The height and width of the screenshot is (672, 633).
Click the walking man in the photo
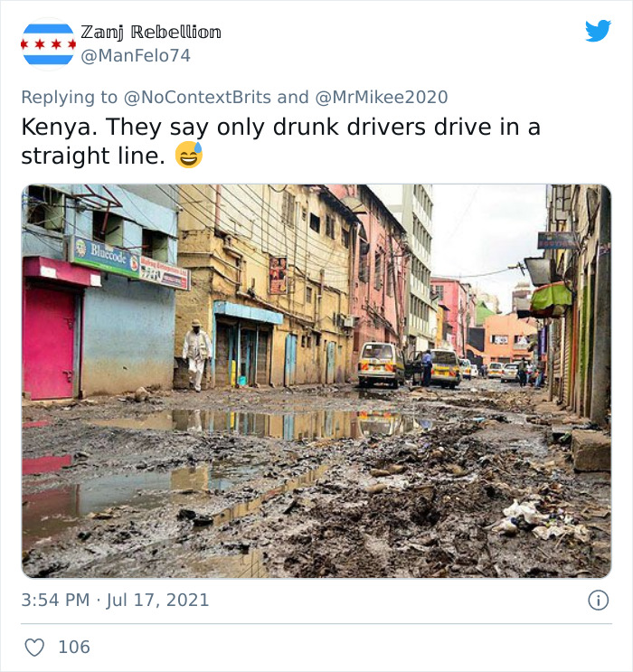[x=196, y=354]
